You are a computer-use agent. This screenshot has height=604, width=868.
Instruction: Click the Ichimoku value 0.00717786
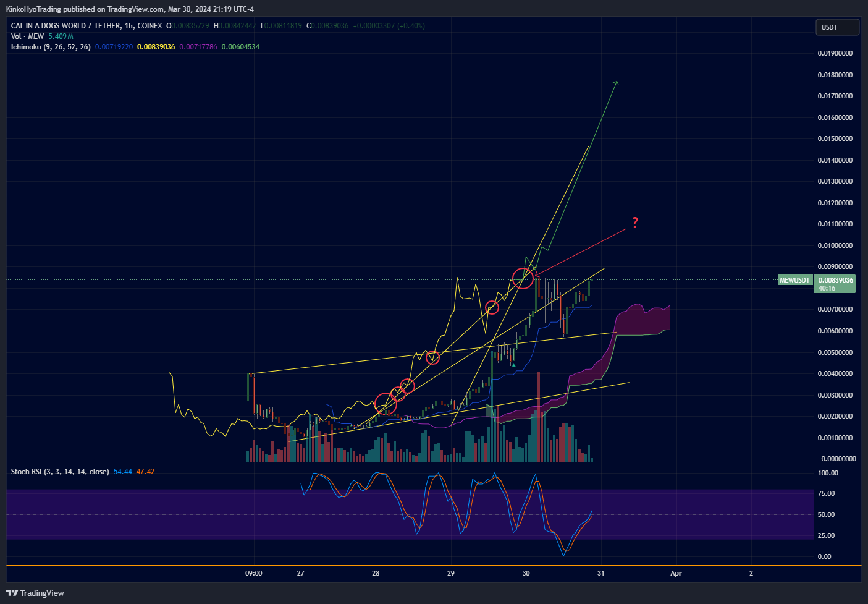click(x=198, y=47)
